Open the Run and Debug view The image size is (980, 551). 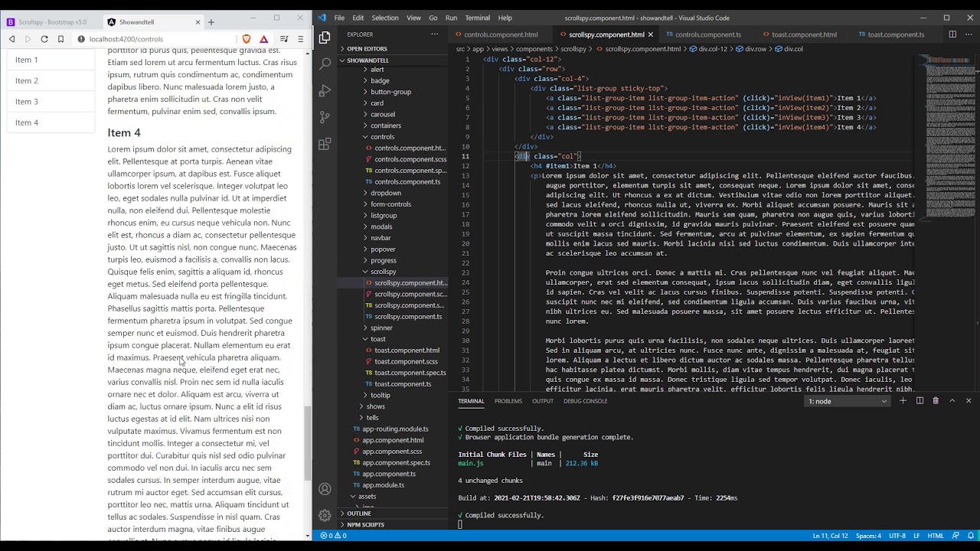[x=325, y=90]
